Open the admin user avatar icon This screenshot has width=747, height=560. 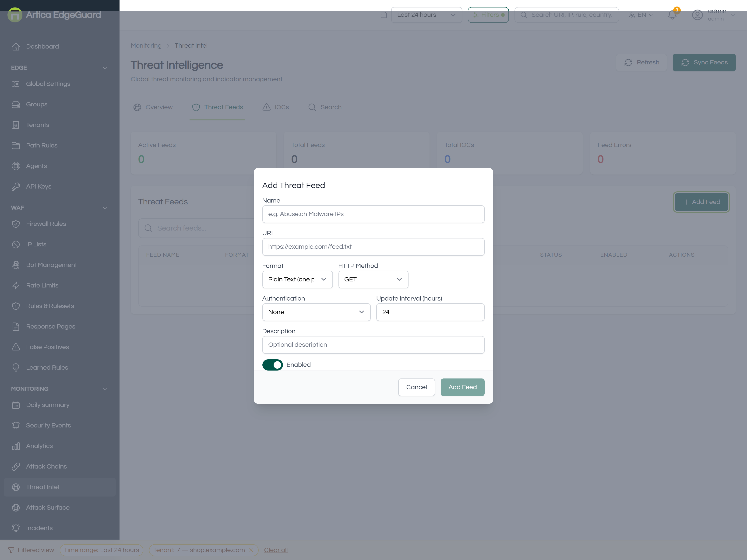tap(697, 15)
